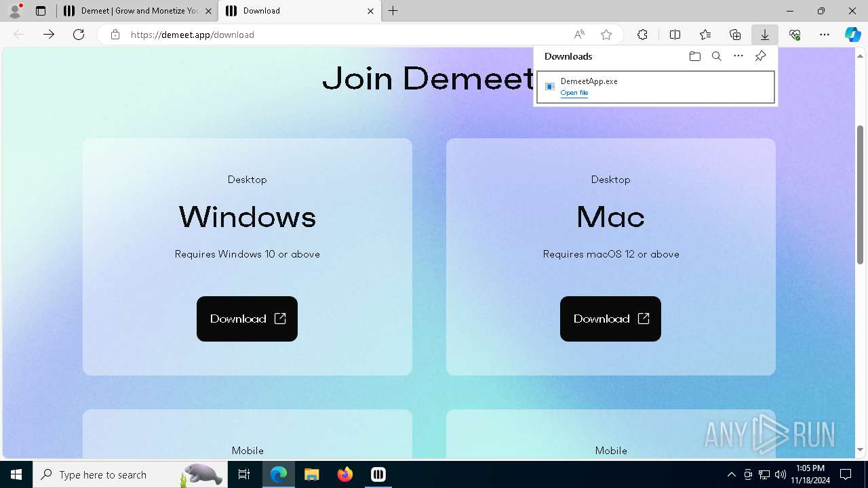Show hidden system tray icons
This screenshot has width=868, height=488.
(731, 474)
